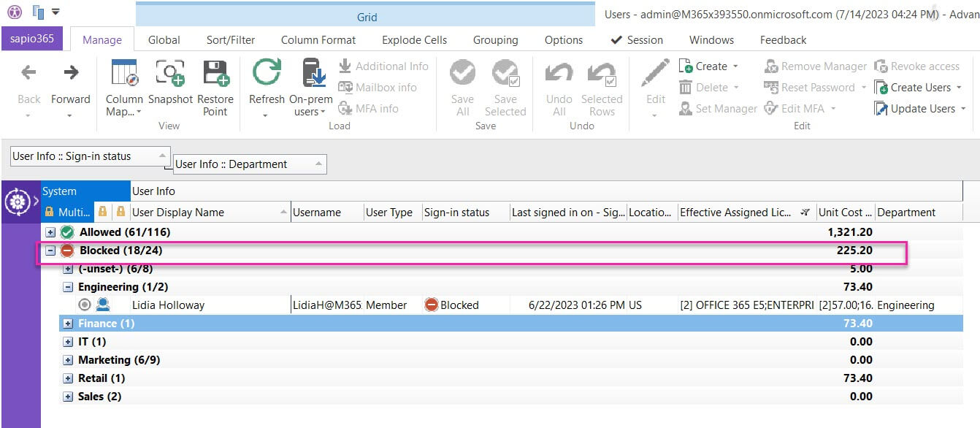This screenshot has width=980, height=428.
Task: Load Mailbox info
Action: point(378,88)
